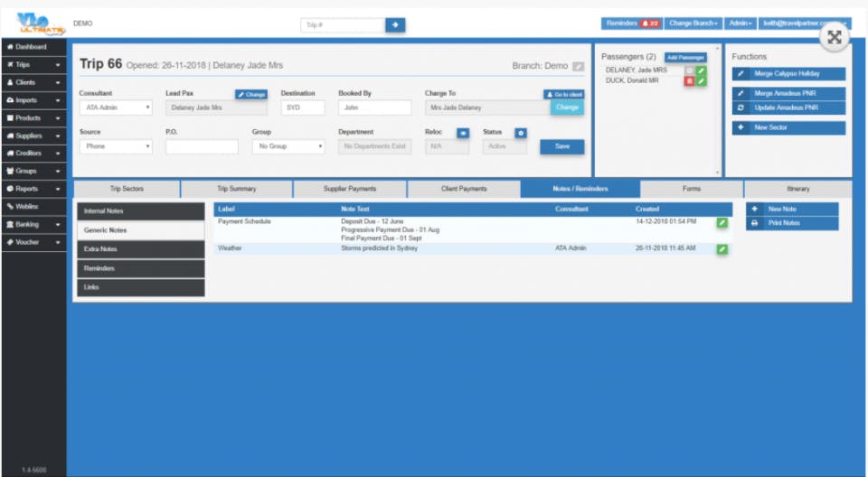Open the fullscreen expand icon at top right

(835, 37)
